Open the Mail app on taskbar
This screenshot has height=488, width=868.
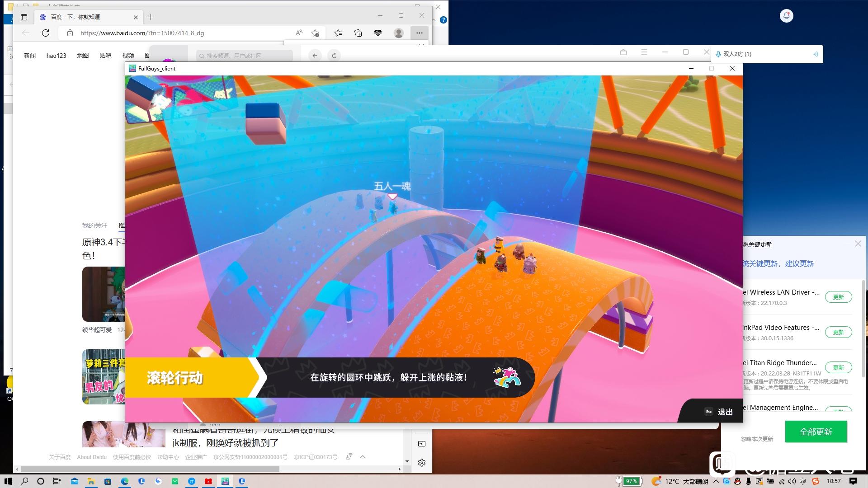(75, 481)
